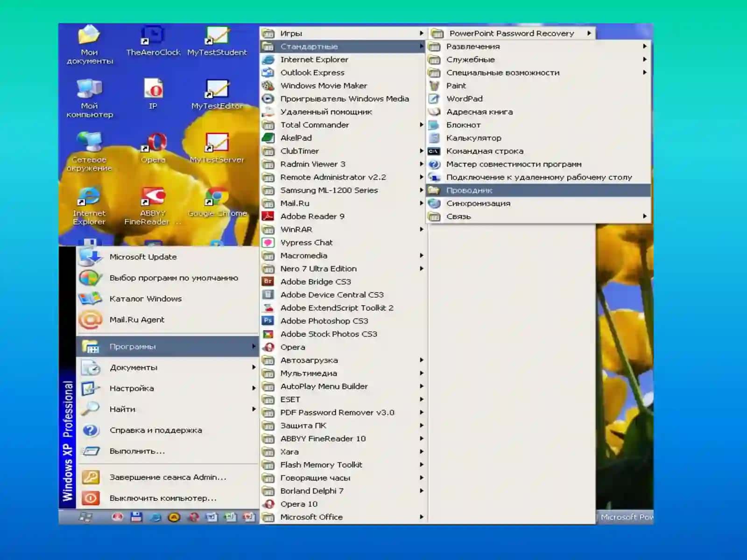Launch the ABBYY FineReader desktop shortcut
Image resolution: width=747 pixels, height=560 pixels.
coord(153,206)
